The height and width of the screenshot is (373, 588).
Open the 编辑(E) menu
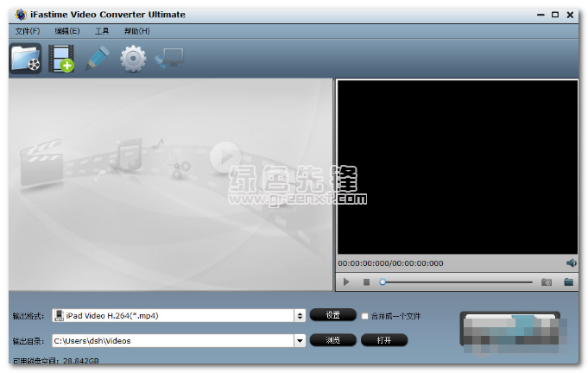click(x=67, y=31)
